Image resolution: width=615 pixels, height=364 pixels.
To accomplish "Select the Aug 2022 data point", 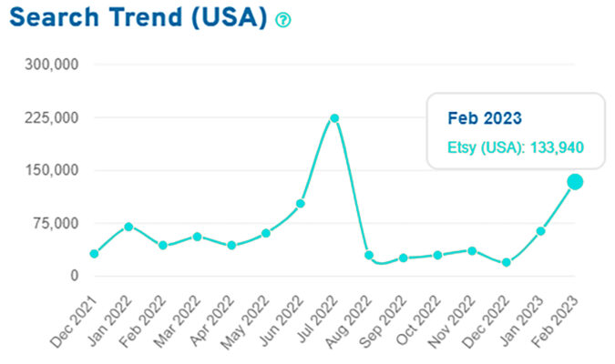I will click(369, 255).
